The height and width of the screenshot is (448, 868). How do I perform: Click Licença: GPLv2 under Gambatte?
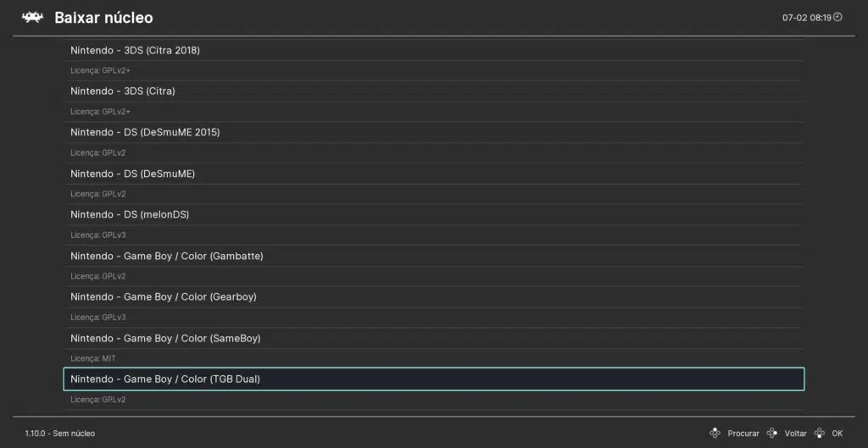click(x=98, y=276)
